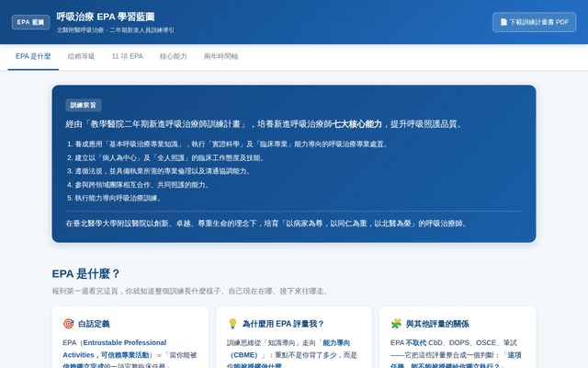Viewport: 588px width, 368px height.
Task: Click the 白話定義 card heading
Action: pos(94,324)
